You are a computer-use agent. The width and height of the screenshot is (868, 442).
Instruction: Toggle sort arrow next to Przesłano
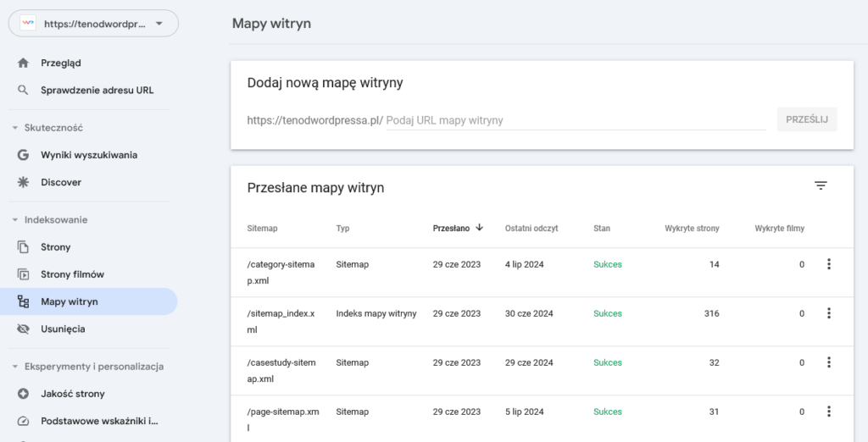point(480,228)
